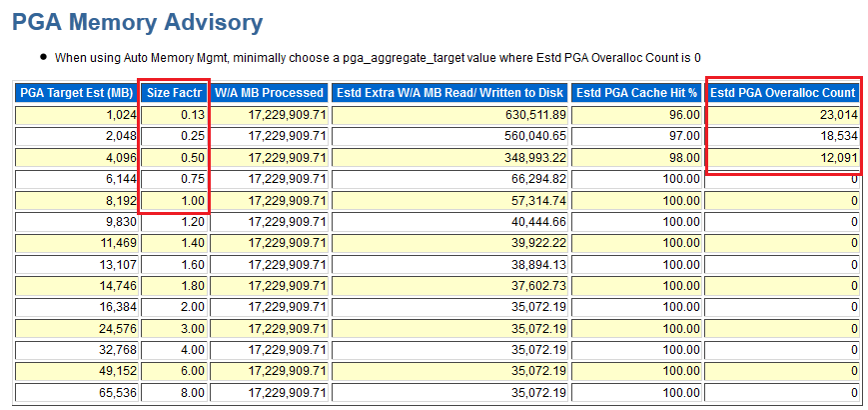The image size is (868, 410).
Task: Click the 2.00 size factor cell
Action: 175,308
